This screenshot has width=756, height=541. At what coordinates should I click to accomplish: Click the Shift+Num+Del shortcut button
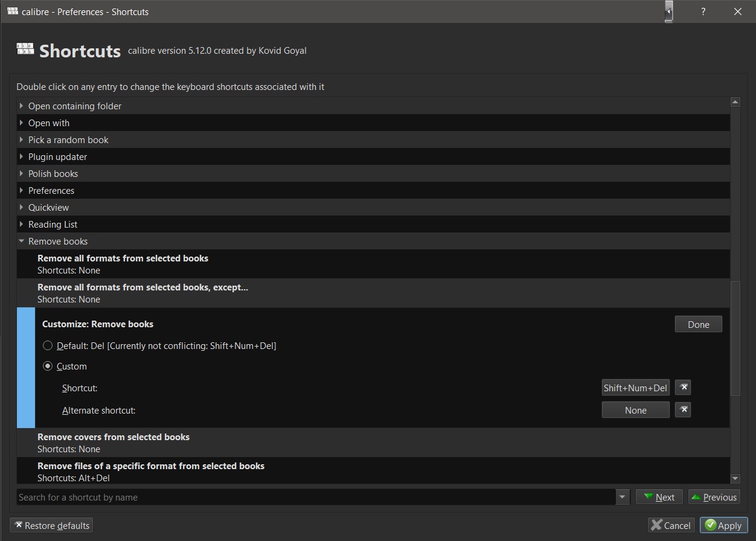pyautogui.click(x=635, y=388)
